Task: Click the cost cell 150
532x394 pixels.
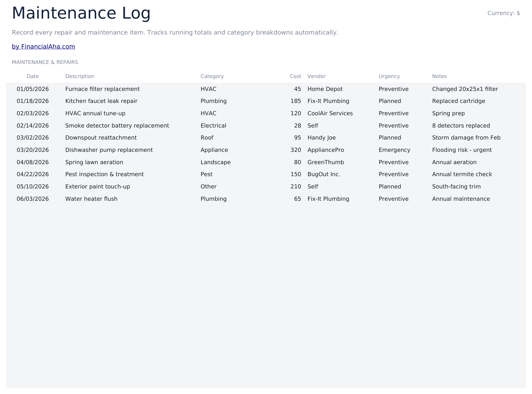Action: click(x=296, y=174)
